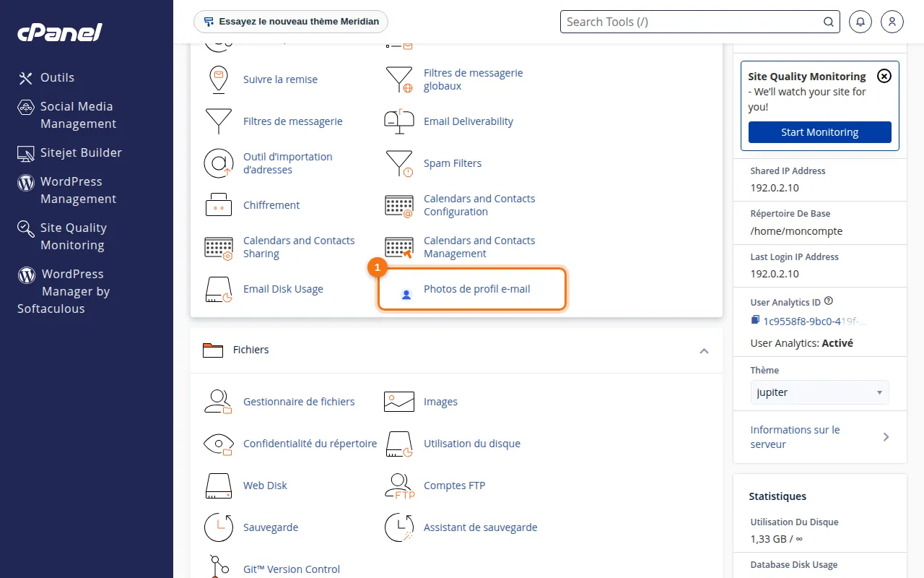Viewport: 924px width, 578px height.
Task: Open the notifications bell icon
Action: click(860, 22)
